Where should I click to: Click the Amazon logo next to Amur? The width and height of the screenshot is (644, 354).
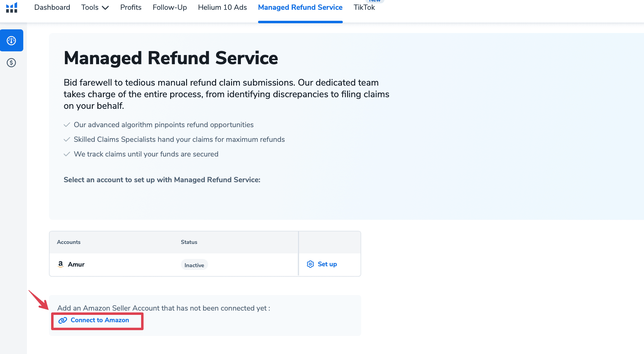[61, 264]
